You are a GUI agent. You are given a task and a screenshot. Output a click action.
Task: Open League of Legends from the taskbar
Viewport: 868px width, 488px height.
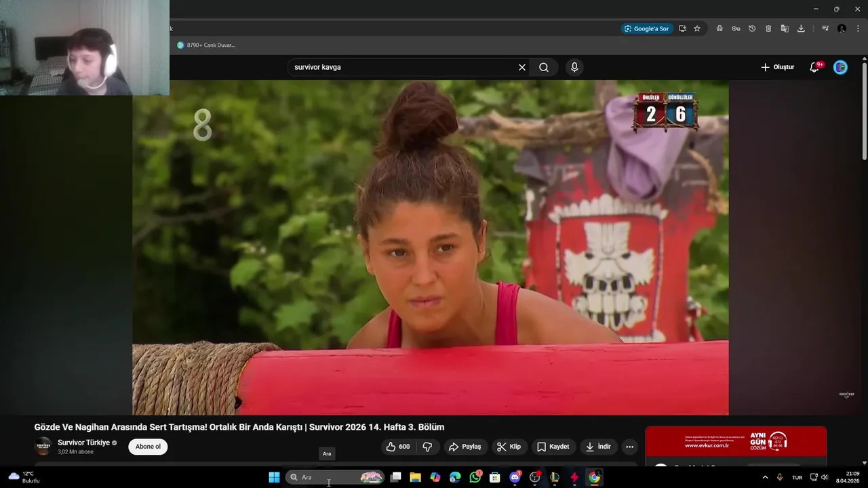pyautogui.click(x=555, y=477)
